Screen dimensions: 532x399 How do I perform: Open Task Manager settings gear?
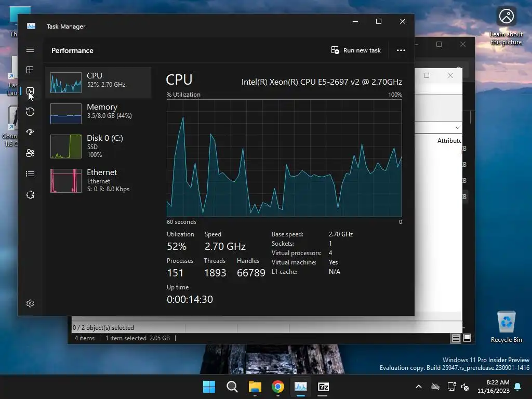pyautogui.click(x=30, y=303)
